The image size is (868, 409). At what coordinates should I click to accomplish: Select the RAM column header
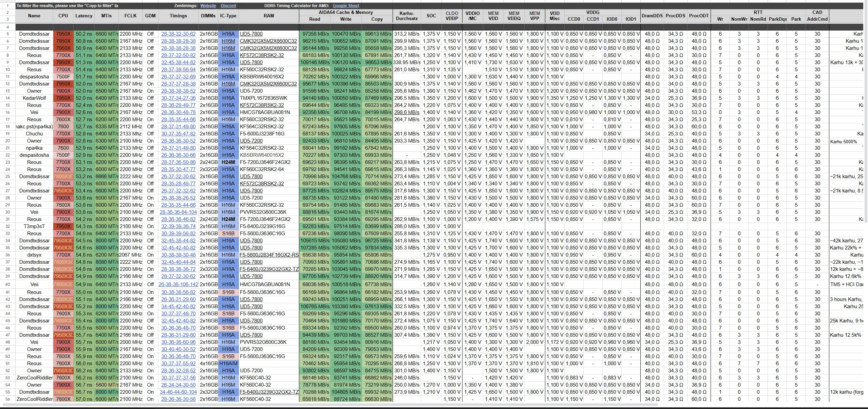[x=269, y=16]
